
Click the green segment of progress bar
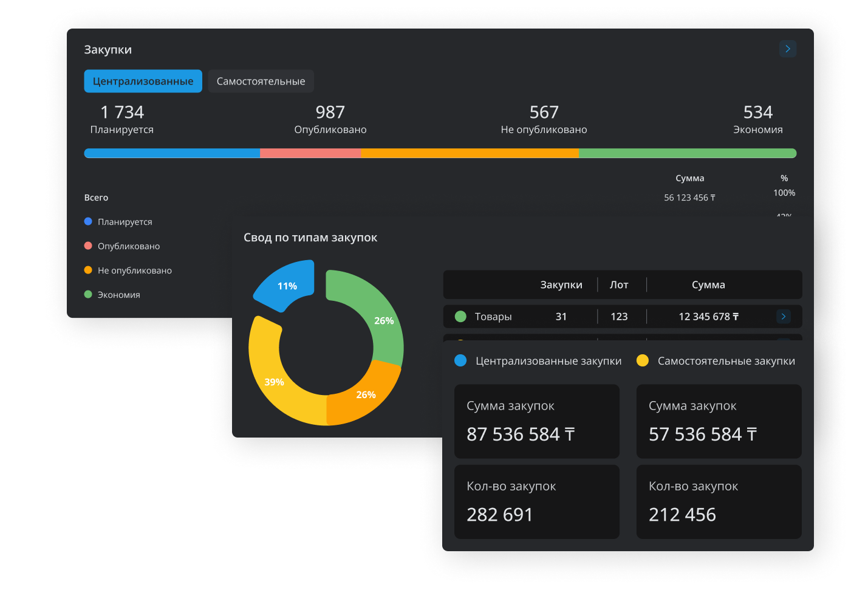[x=687, y=153]
